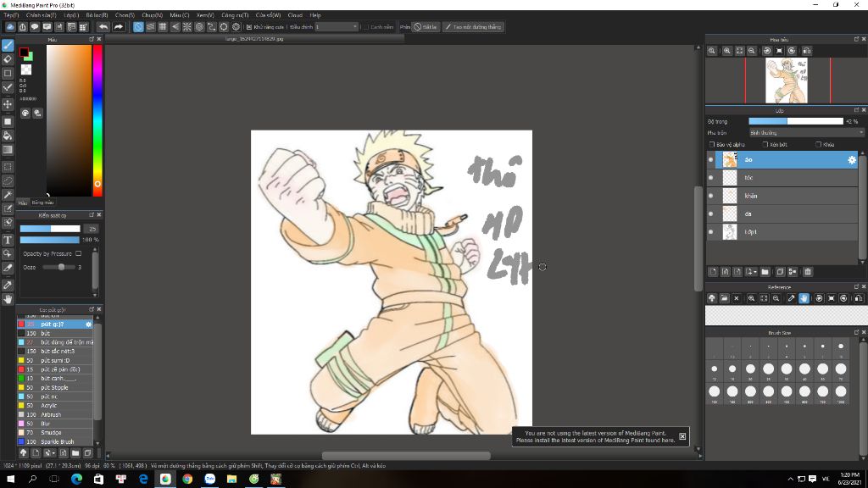Click the grid snap icon
The image size is (868, 488).
[x=163, y=26]
